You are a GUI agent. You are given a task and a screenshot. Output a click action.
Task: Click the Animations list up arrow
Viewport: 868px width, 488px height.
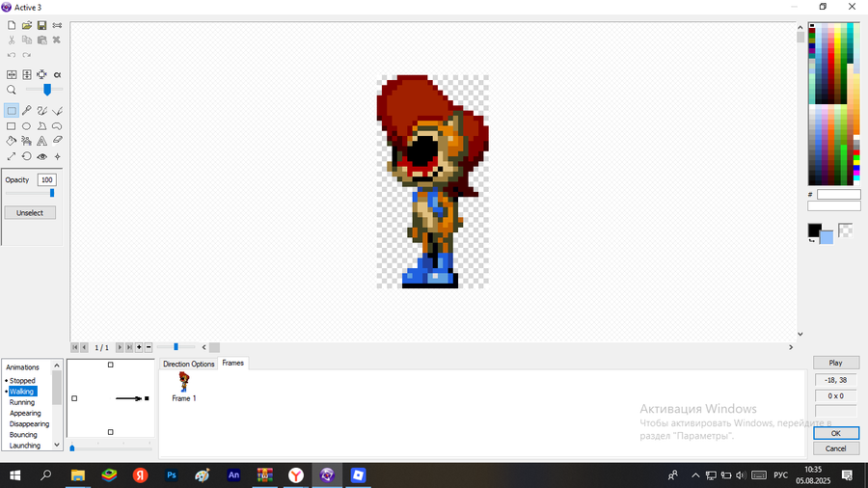pos(57,366)
